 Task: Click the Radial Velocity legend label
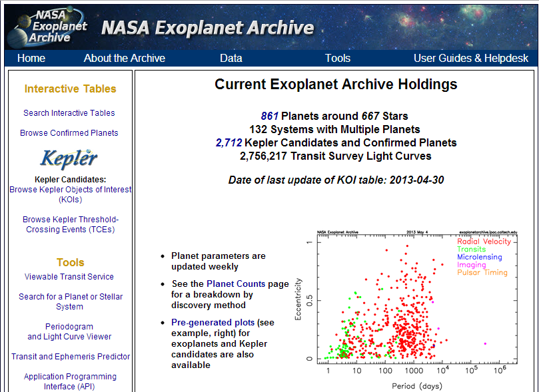coord(484,242)
